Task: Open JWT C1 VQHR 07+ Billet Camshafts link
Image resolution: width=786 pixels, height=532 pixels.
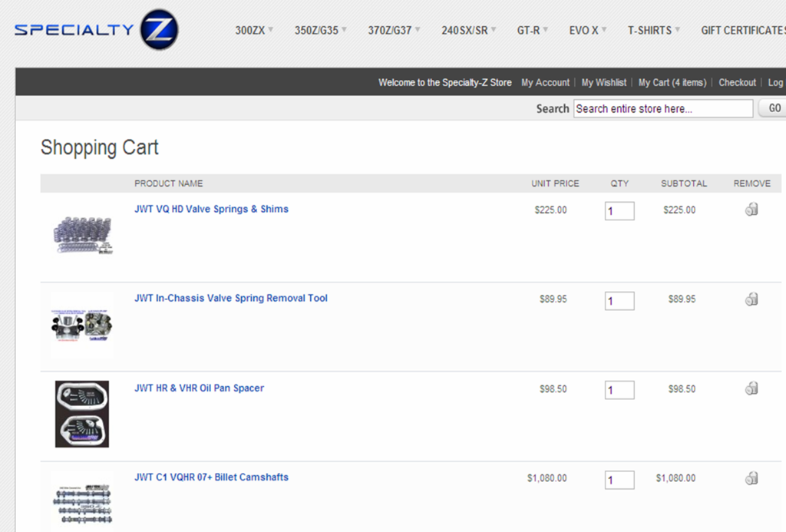Action: pyautogui.click(x=212, y=477)
